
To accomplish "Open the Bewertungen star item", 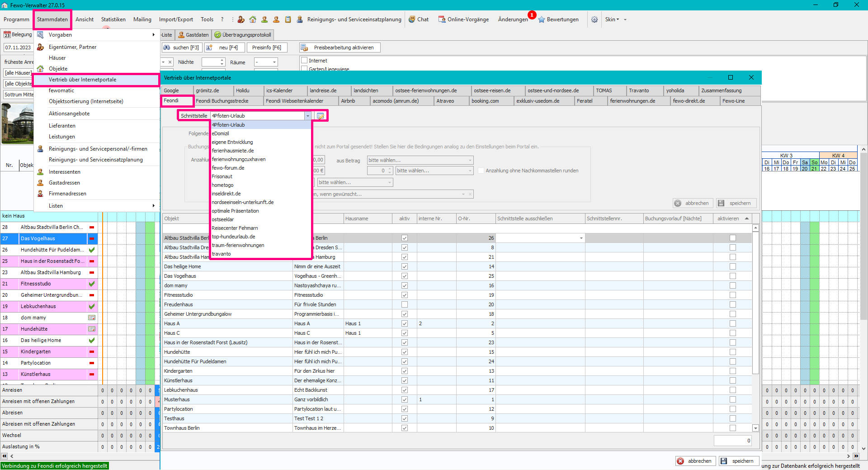I will (x=558, y=19).
